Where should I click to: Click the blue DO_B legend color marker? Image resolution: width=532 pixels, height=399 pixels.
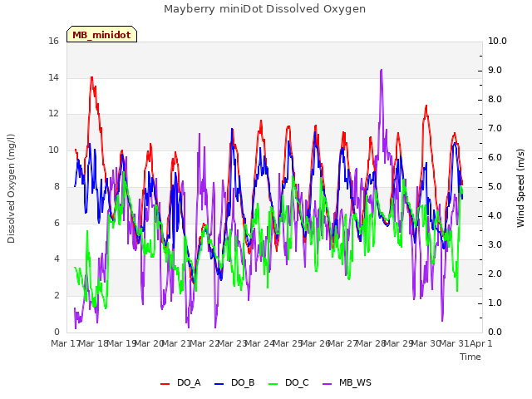tap(219, 384)
